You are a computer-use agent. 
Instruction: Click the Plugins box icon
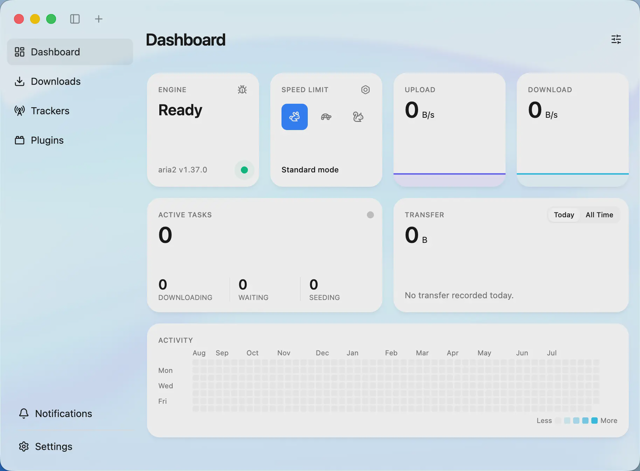[20, 140]
